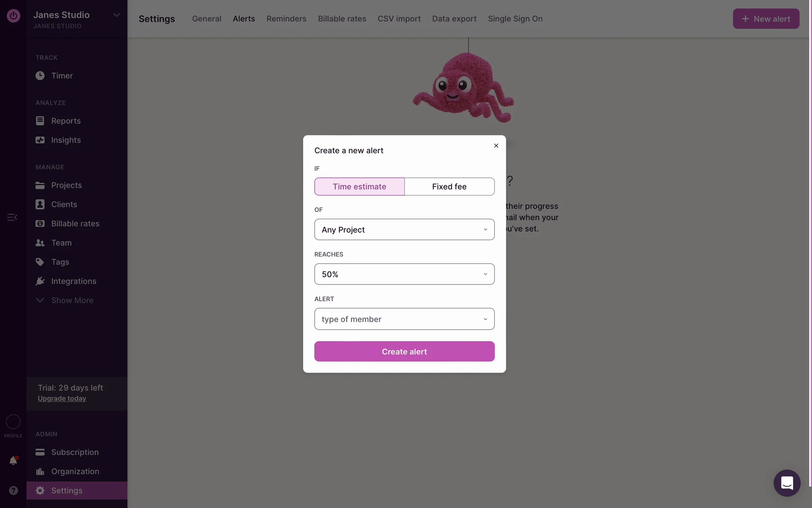This screenshot has width=812, height=508.
Task: Click the Timer clock icon
Action: click(40, 76)
